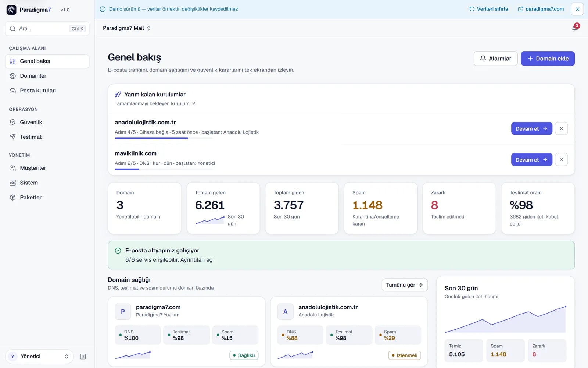Image resolution: width=588 pixels, height=368 pixels.
Task: Click anadolulojistik.com.tr setup progress bar
Action: [x=164, y=138]
